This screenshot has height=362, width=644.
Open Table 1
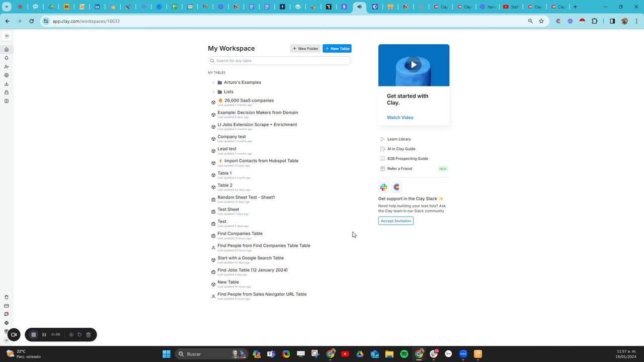[x=224, y=173]
